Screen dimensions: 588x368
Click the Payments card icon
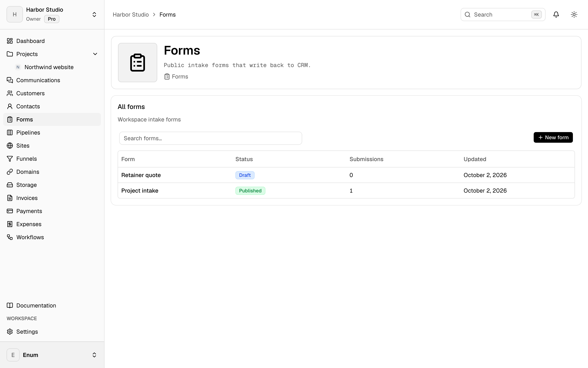point(10,211)
